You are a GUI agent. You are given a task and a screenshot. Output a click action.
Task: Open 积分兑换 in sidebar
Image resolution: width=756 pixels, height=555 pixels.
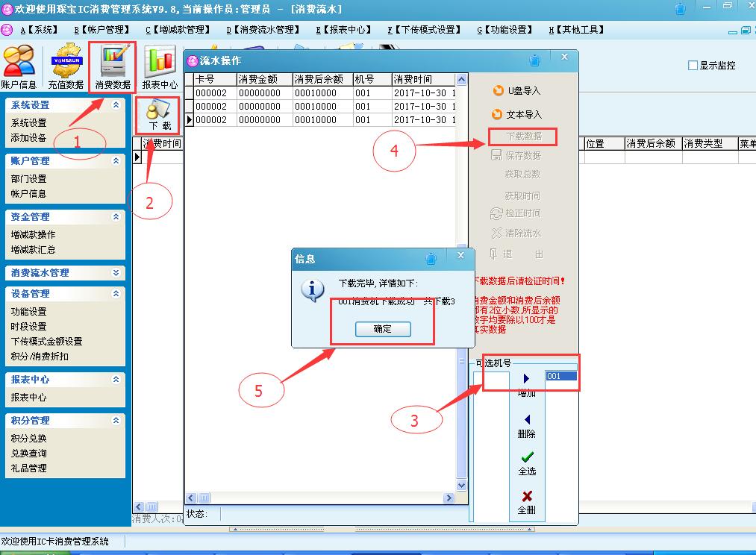29,439
